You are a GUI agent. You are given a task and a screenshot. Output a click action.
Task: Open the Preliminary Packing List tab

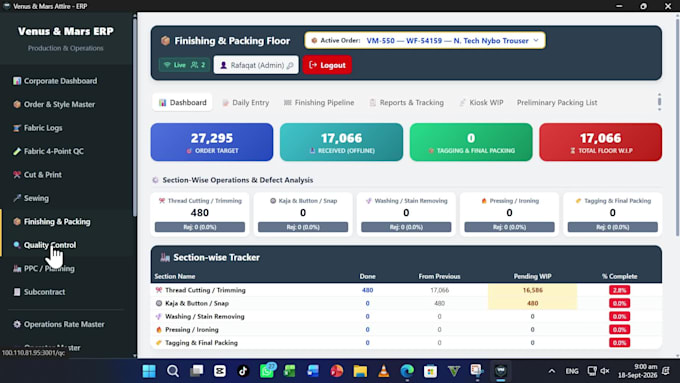pos(557,103)
